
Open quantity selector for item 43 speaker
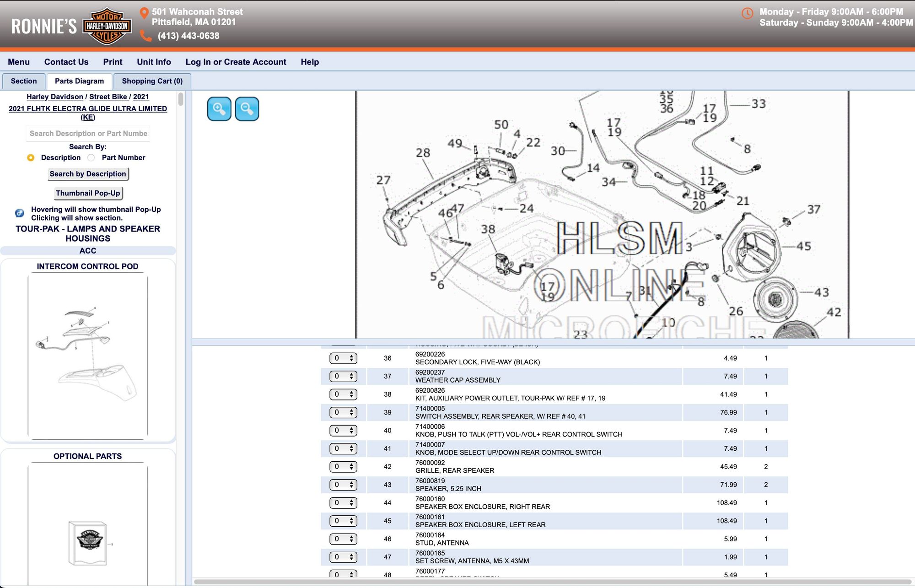(x=343, y=485)
